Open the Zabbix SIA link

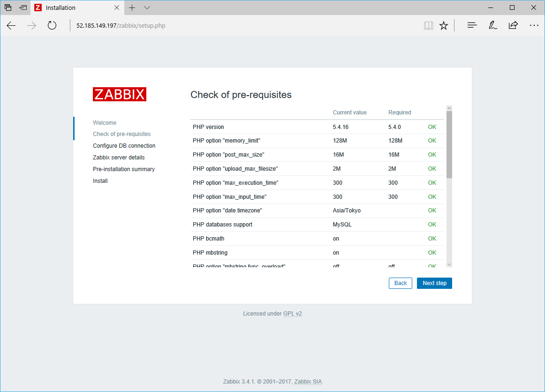[308, 381]
